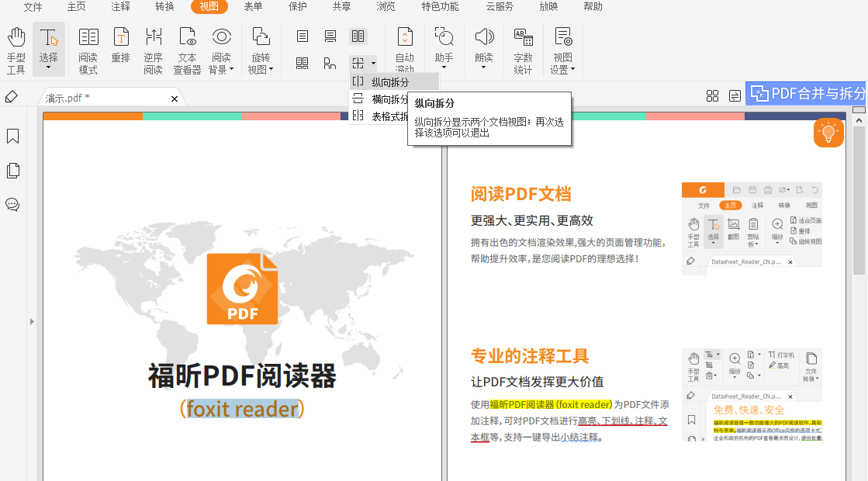The height and width of the screenshot is (481, 868).
Task: Toggle continuous page scrolling view
Action: coord(330,36)
